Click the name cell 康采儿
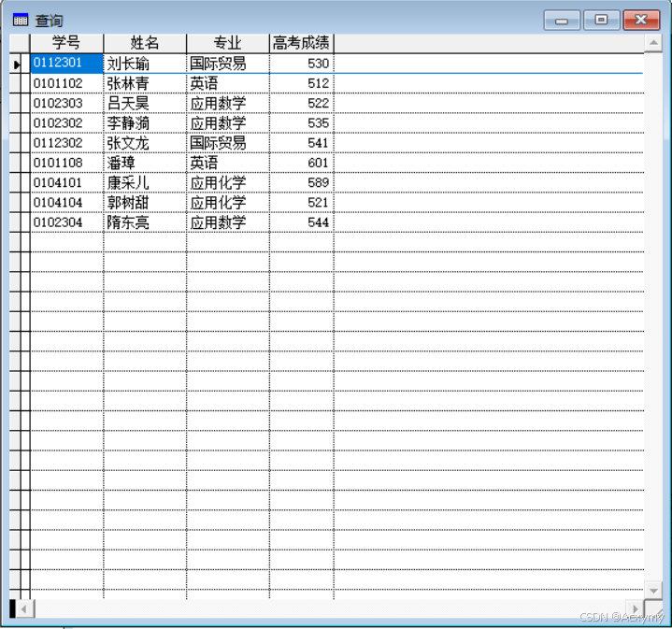The width and height of the screenshot is (672, 629). [145, 182]
